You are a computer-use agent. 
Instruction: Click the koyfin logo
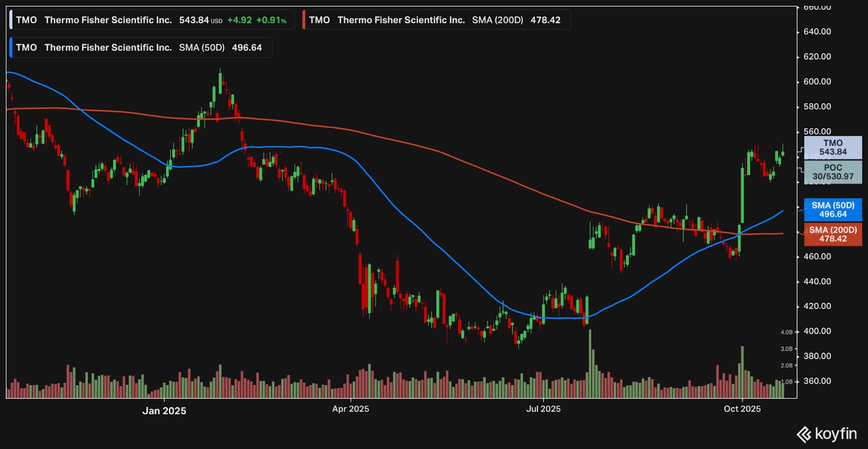(827, 434)
